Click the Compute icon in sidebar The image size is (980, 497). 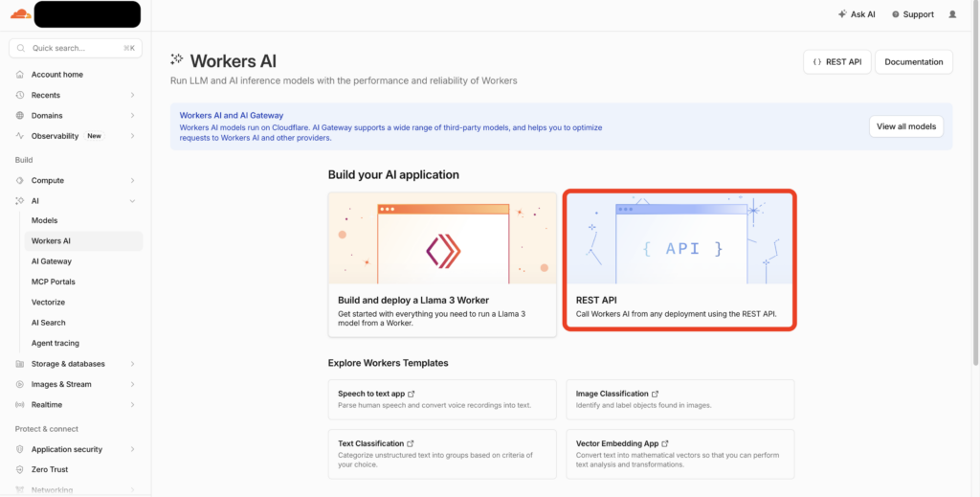(20, 181)
